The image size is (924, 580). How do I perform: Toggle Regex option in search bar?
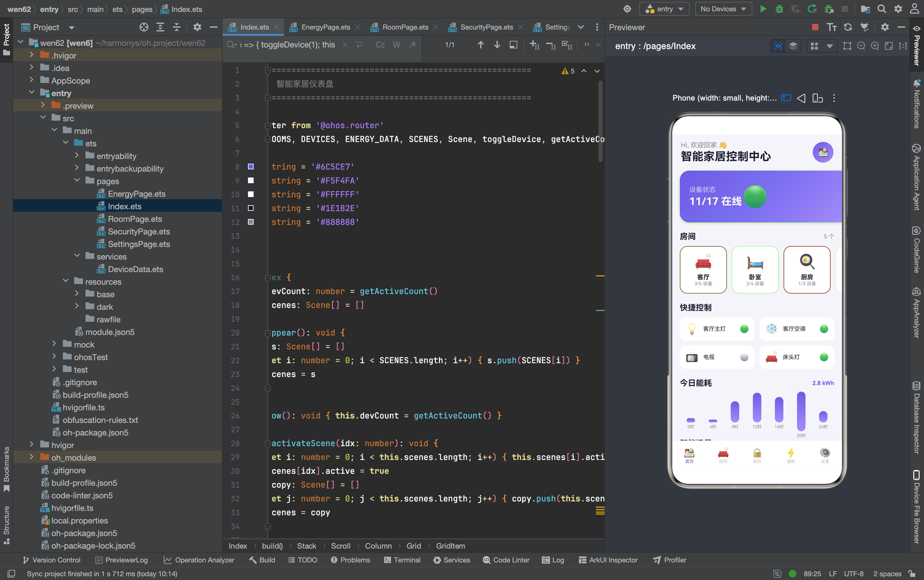tap(413, 45)
